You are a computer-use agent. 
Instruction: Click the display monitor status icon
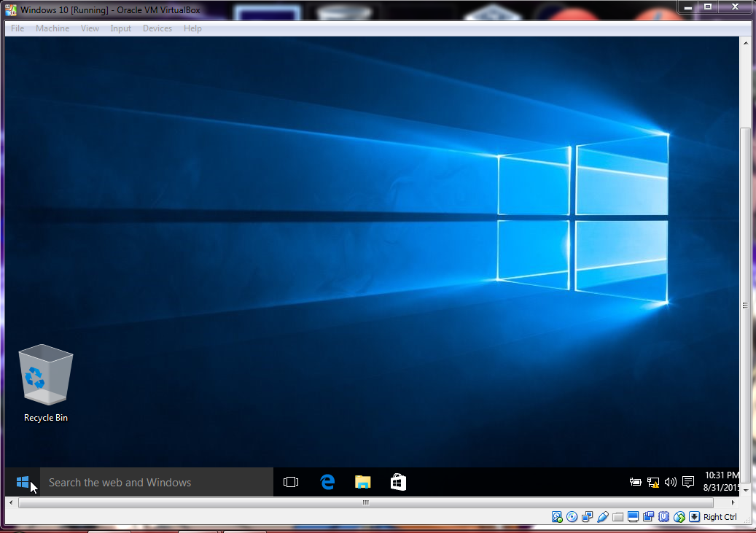pyautogui.click(x=633, y=517)
